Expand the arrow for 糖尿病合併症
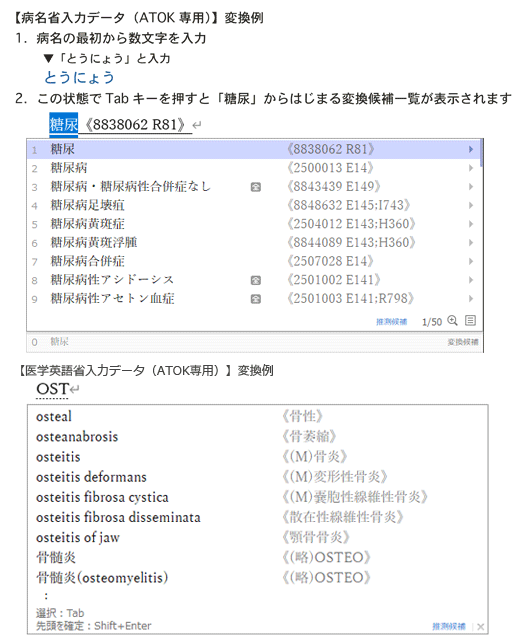Screen dimensions: 519x639 (x=471, y=261)
